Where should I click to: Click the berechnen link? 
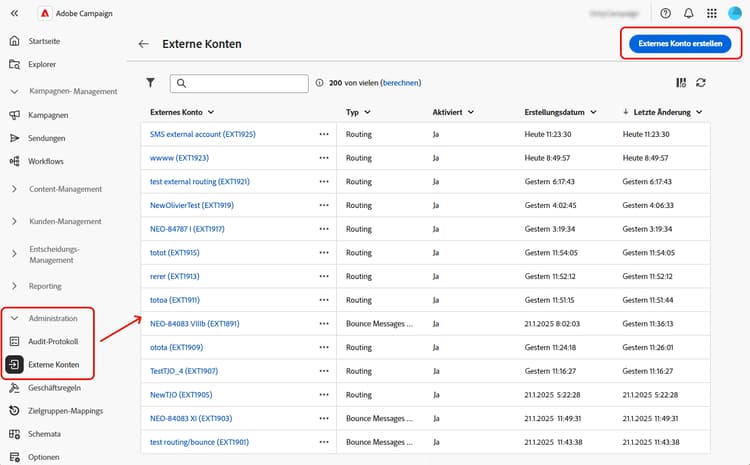399,83
